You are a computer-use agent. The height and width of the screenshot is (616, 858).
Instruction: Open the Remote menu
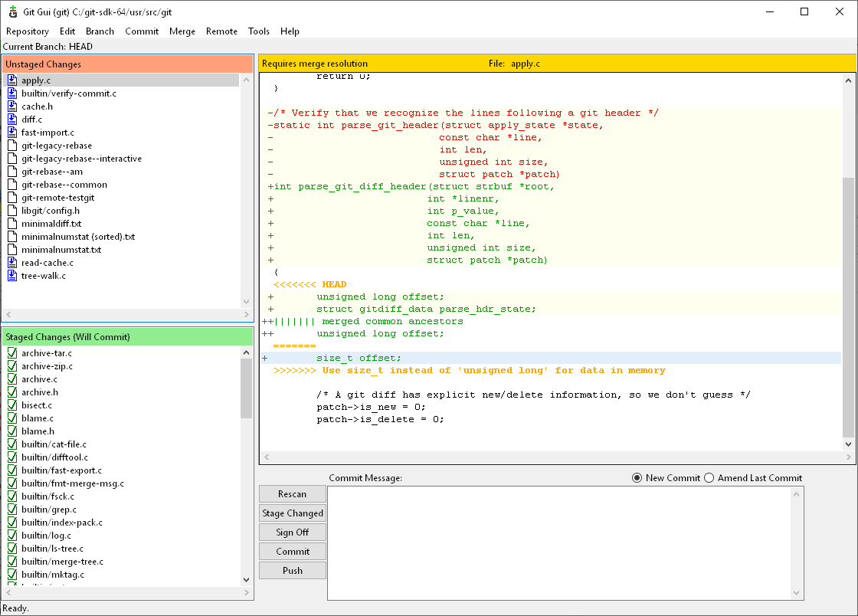coord(221,31)
